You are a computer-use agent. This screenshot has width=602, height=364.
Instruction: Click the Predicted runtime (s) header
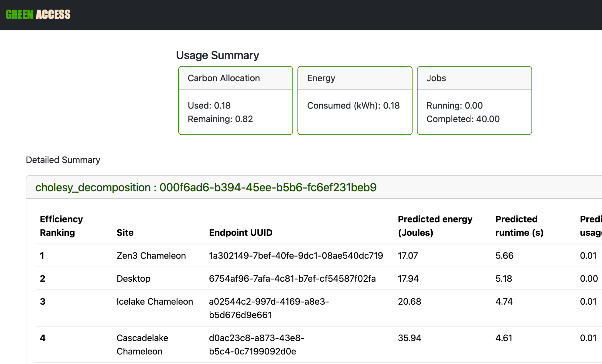point(519,226)
